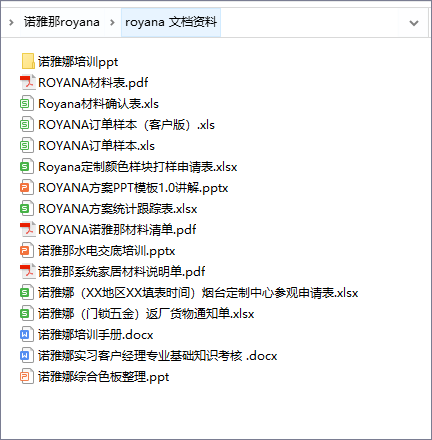Screen dimensions: 432x440
Task: Click the Royana材料确认表.xls spreadsheet icon
Action: (x=27, y=104)
